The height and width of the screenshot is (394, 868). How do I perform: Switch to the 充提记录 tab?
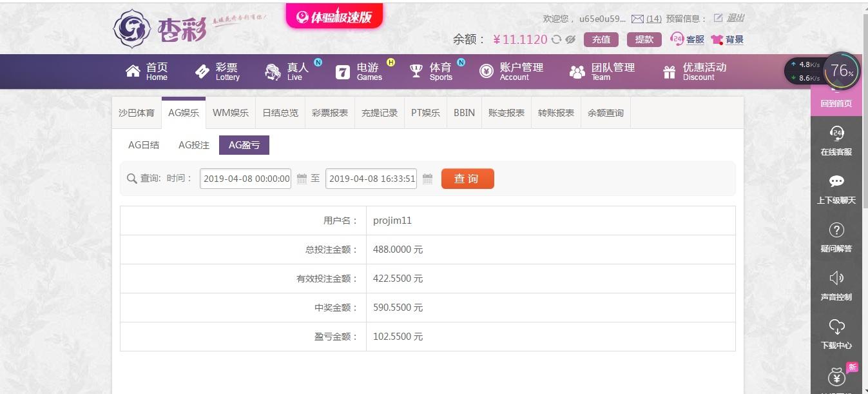[380, 112]
